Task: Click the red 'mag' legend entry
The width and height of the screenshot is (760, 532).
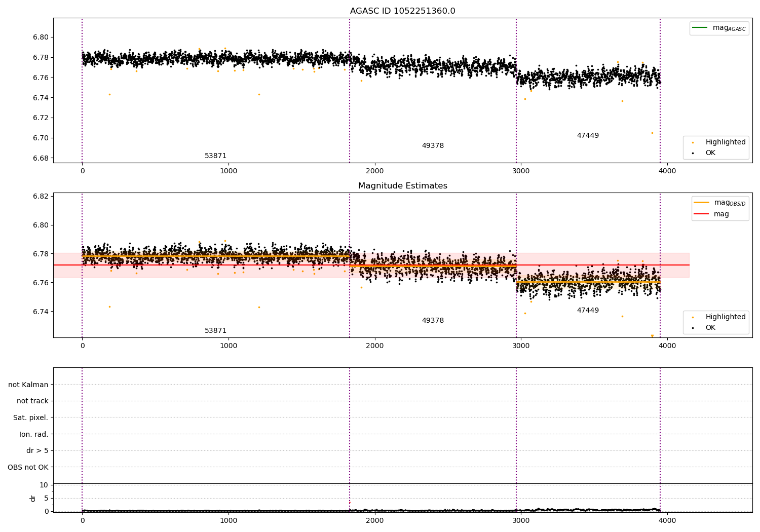Action: 711,214
